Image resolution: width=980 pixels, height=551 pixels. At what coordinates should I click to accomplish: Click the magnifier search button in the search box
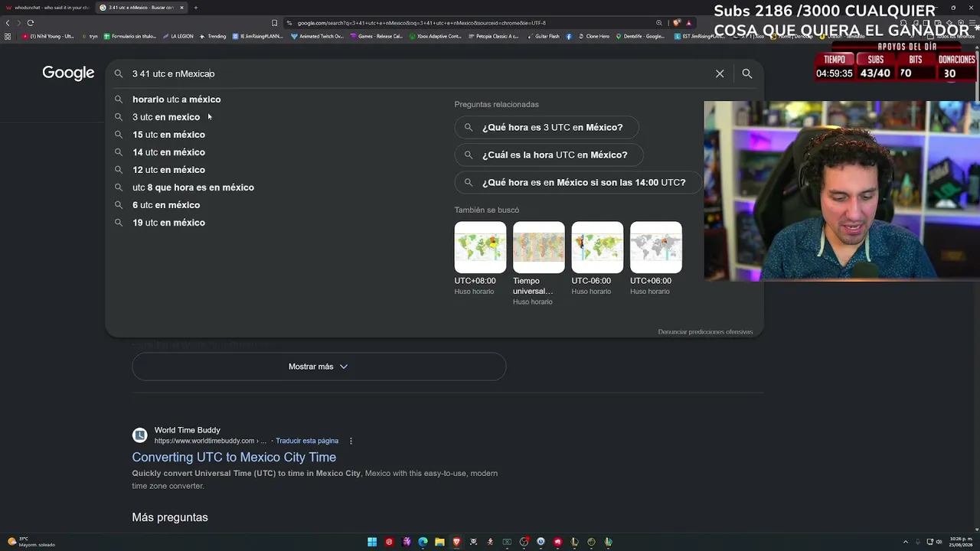tap(747, 73)
